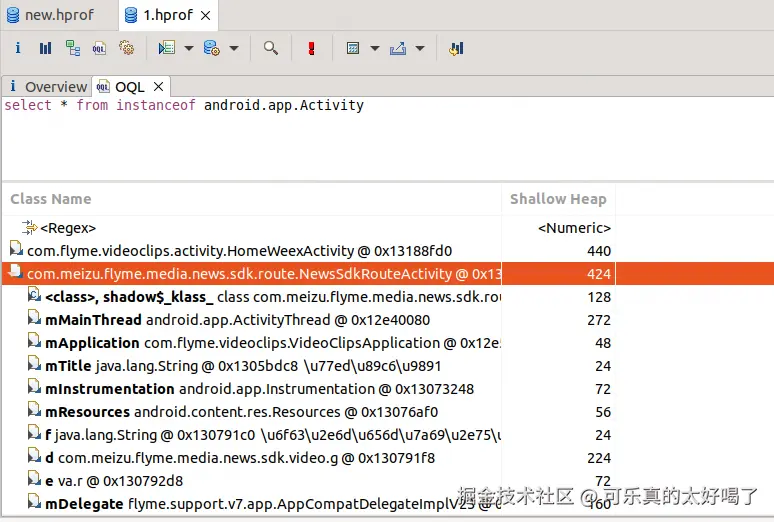
Task: Expand the Query Browser dropdown arrow
Action: pos(234,48)
